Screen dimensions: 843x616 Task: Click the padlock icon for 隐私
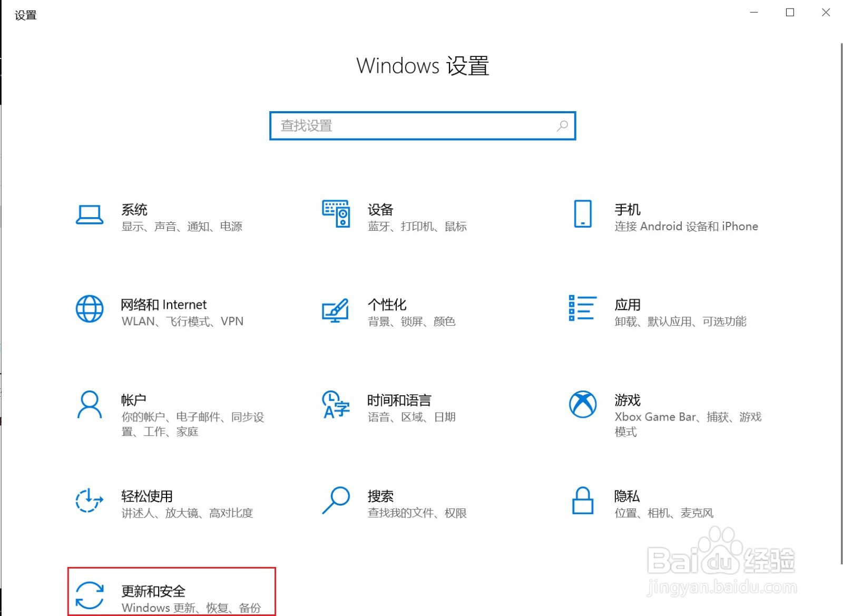583,500
